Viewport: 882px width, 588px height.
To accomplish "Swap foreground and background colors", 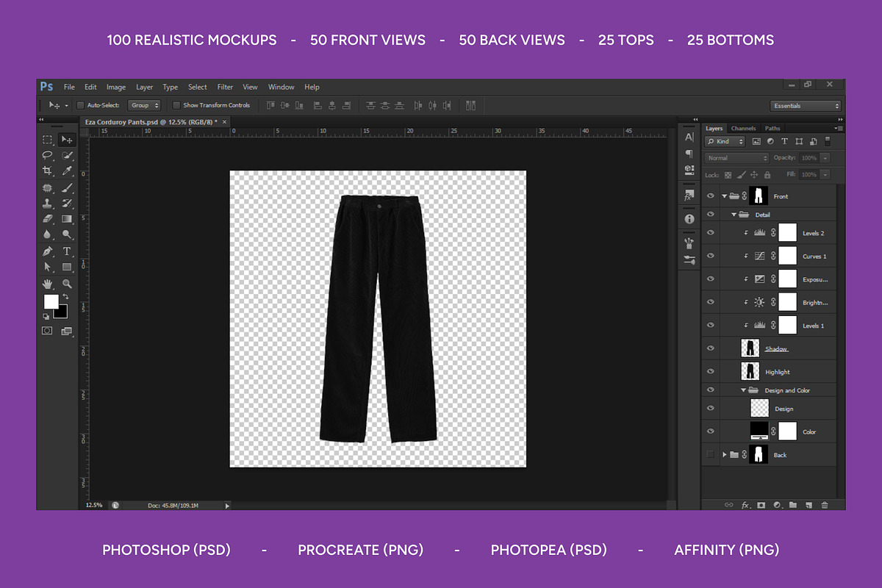I will (65, 296).
